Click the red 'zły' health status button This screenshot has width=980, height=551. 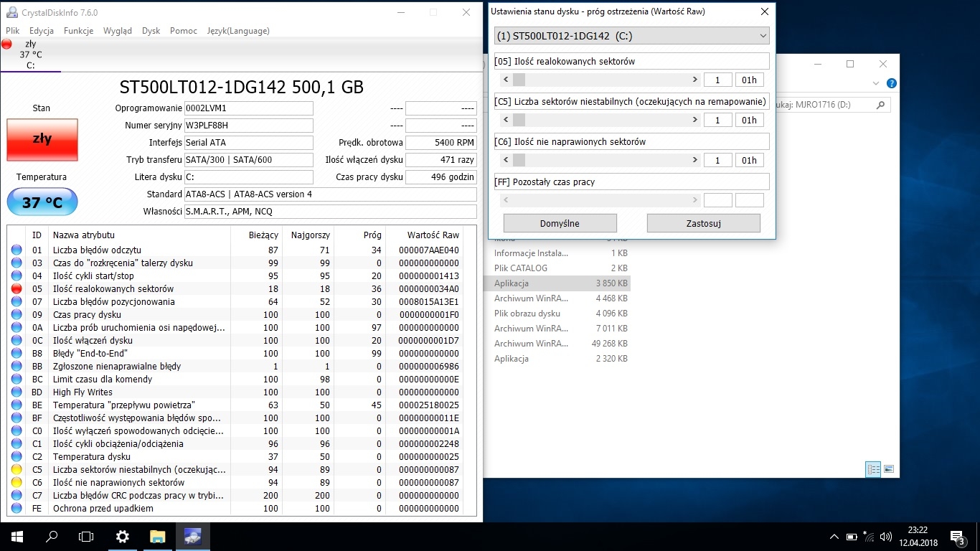[42, 139]
